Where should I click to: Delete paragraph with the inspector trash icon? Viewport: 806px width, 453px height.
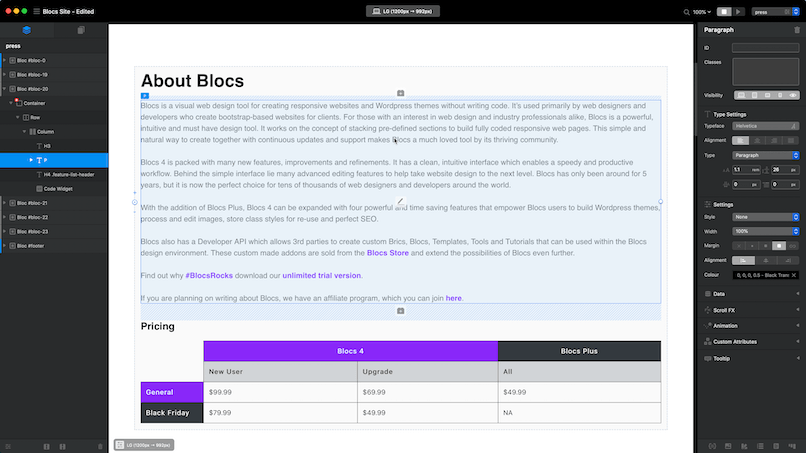point(797,30)
